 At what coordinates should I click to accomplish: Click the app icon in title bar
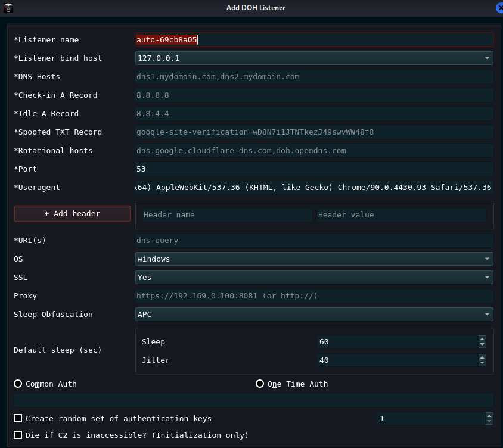point(8,8)
